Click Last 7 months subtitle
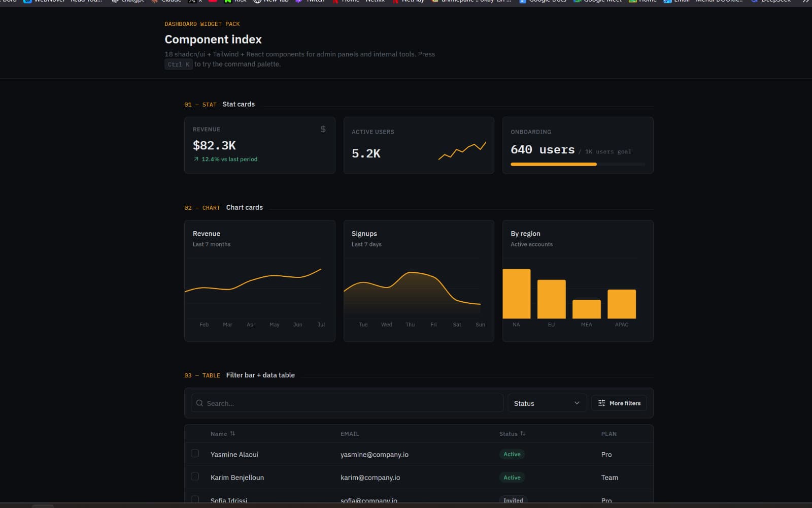 (212, 244)
